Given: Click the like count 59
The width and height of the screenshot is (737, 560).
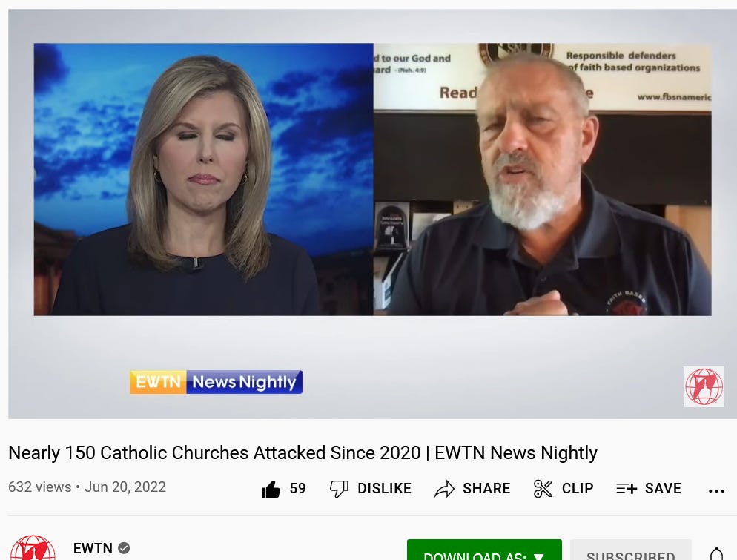Looking at the screenshot, I should [x=297, y=489].
